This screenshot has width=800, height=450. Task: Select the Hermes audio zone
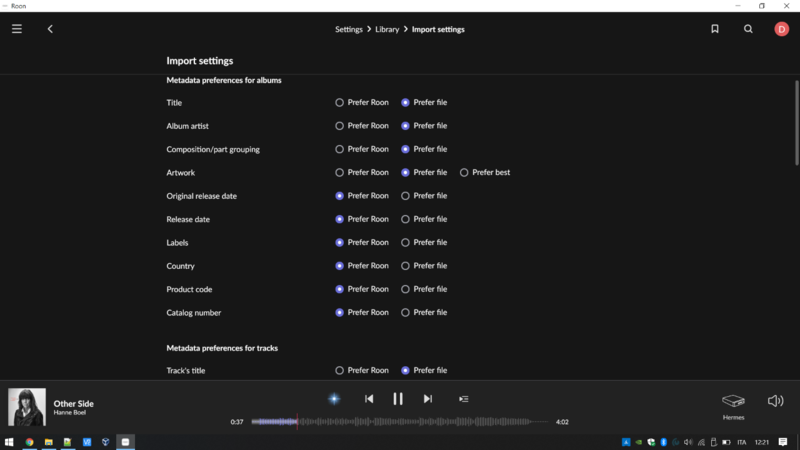coord(733,406)
